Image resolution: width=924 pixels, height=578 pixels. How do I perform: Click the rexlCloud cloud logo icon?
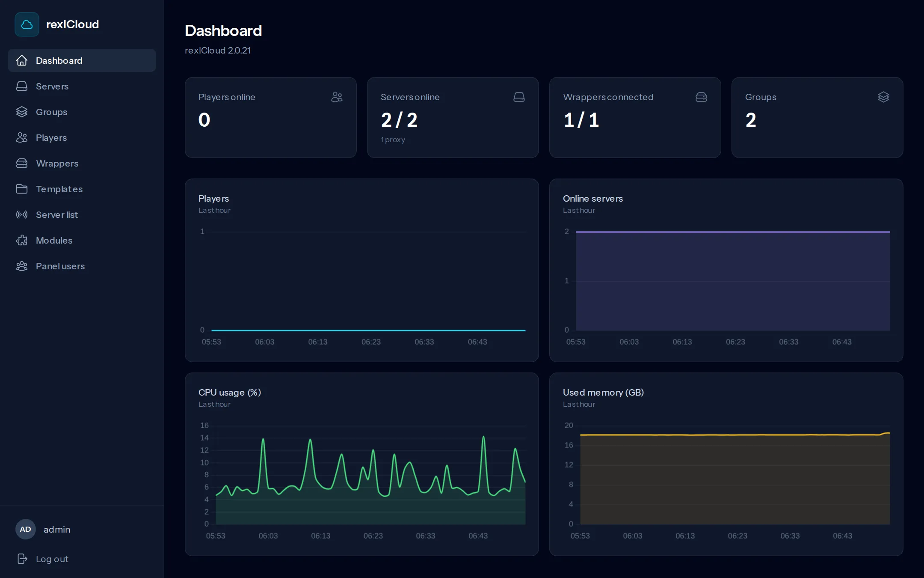pos(27,24)
